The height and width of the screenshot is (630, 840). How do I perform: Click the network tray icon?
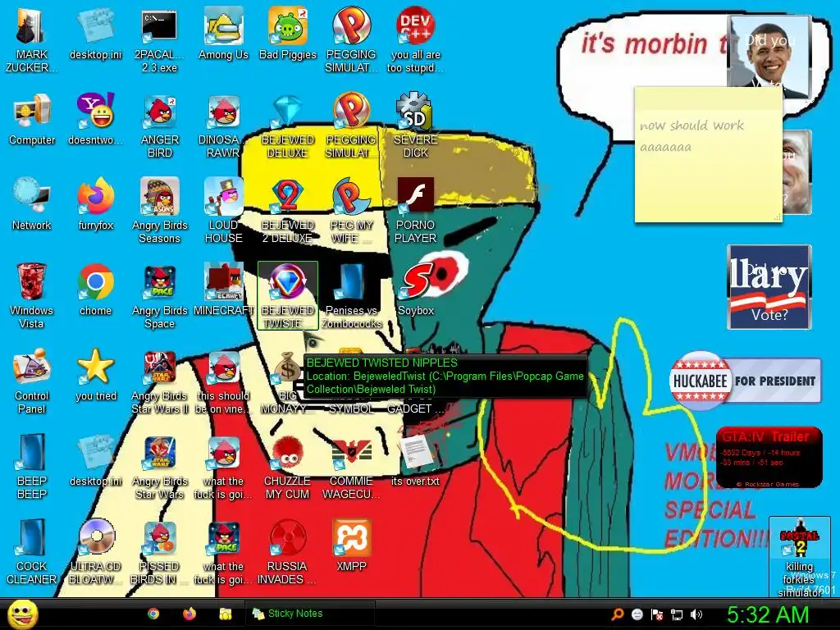(677, 614)
